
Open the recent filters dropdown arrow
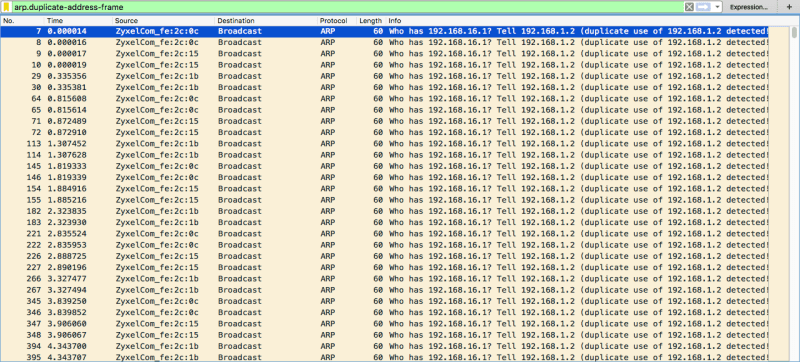point(718,8)
